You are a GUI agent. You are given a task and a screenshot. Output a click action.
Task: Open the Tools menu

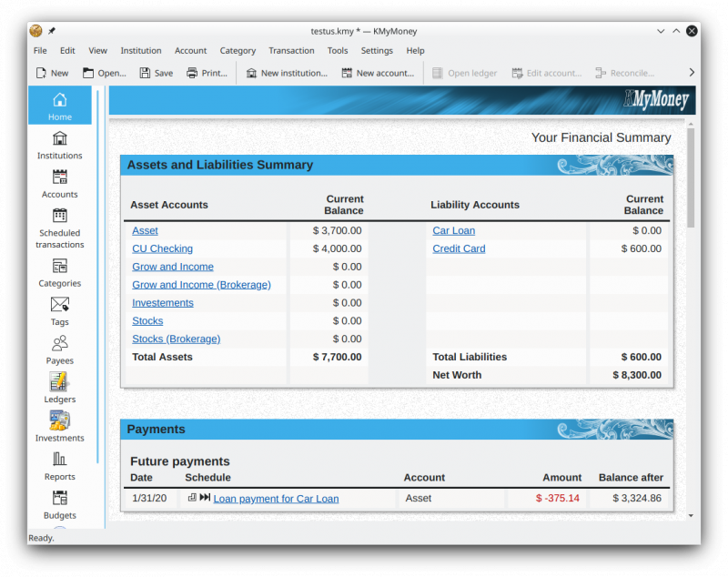click(337, 51)
